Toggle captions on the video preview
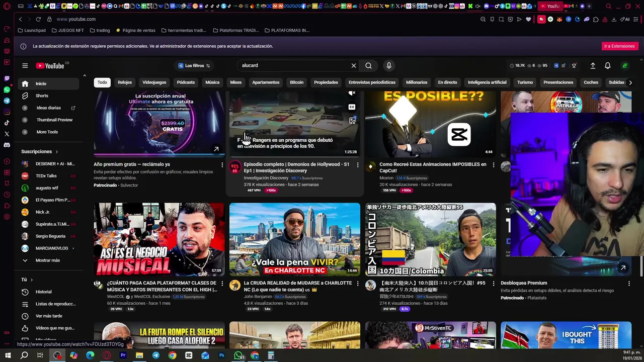Viewport: 644px width, 362px height. pyautogui.click(x=352, y=107)
